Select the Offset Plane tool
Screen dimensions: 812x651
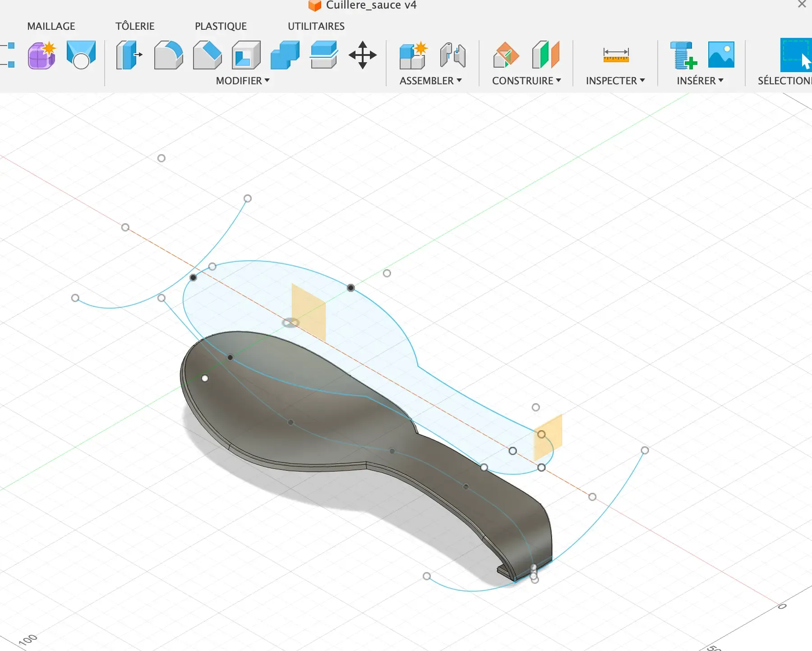(x=506, y=55)
